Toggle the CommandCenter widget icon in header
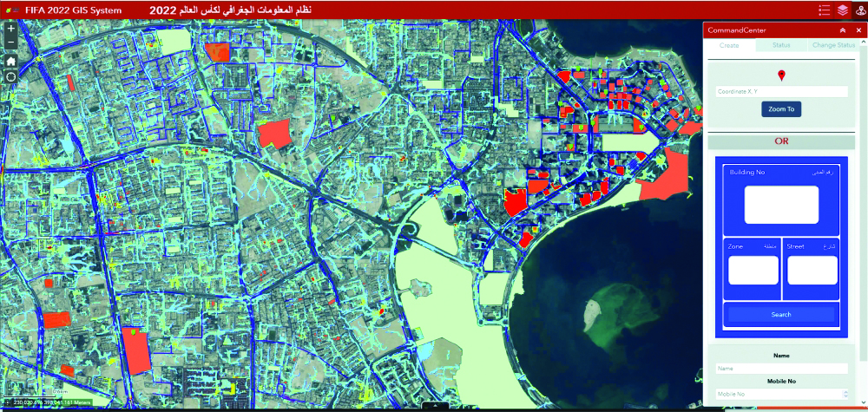This screenshot has height=412, width=868. (x=859, y=10)
